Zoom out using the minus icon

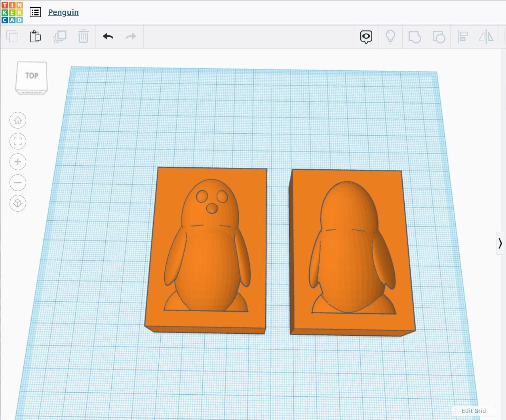tap(17, 183)
